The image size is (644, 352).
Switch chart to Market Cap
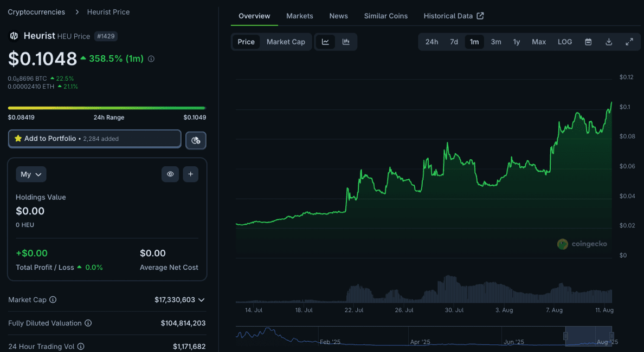286,42
